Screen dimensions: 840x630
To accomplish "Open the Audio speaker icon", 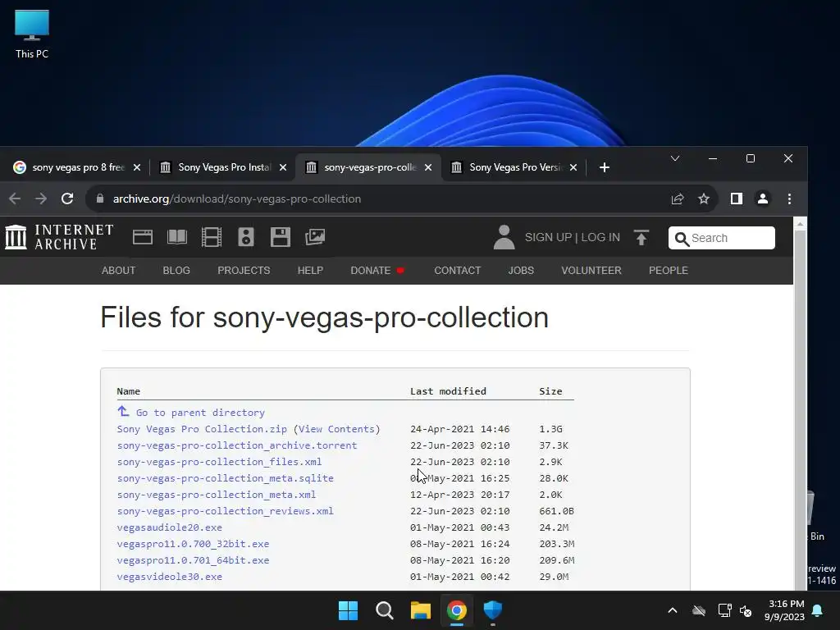I will pos(246,237).
